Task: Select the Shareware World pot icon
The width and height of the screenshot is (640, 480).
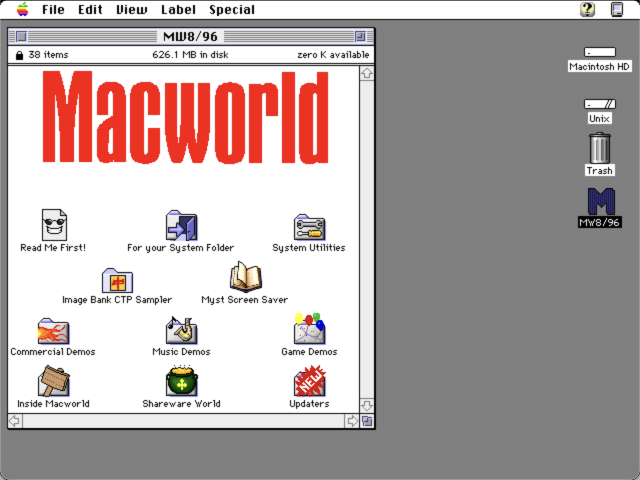Action: 182,381
